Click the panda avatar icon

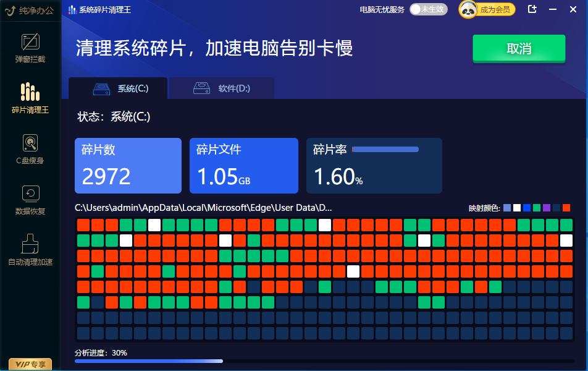pyautogui.click(x=468, y=9)
